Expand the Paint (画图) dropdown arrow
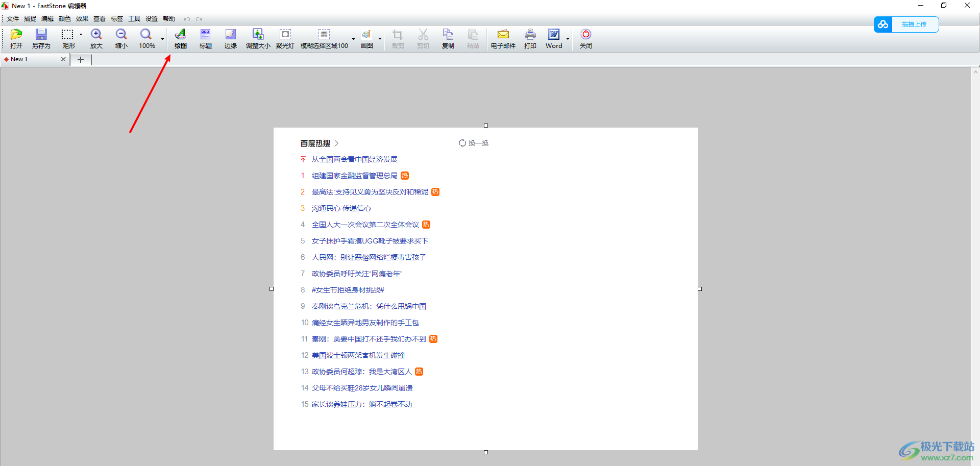980x466 pixels. pos(380,39)
